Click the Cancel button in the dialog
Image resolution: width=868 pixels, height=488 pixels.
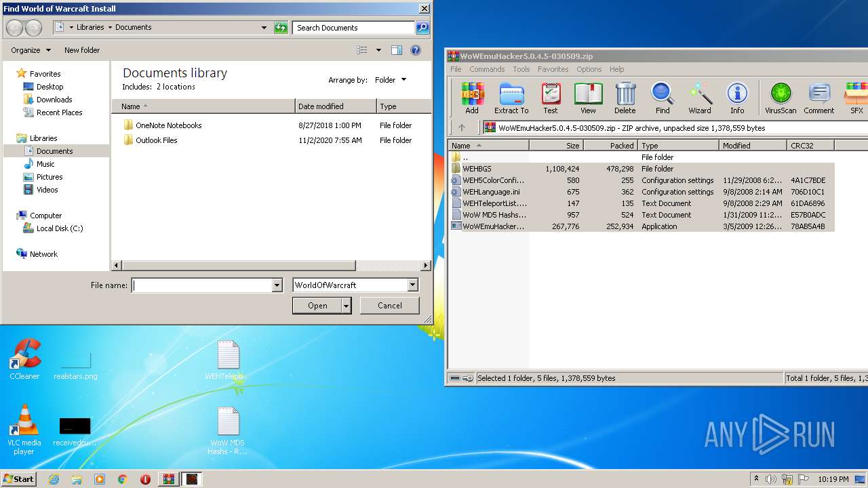pos(389,306)
